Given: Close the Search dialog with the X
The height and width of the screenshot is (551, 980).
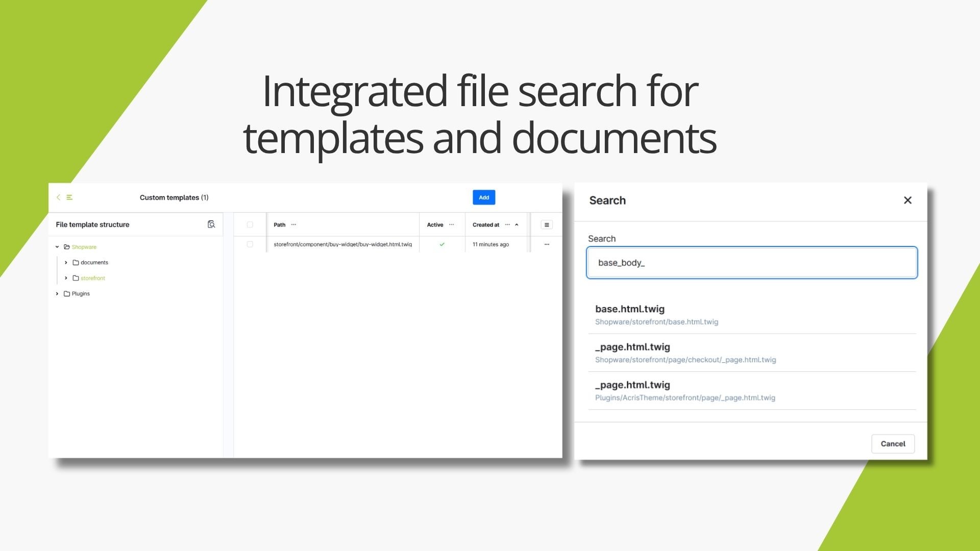Looking at the screenshot, I should (908, 201).
